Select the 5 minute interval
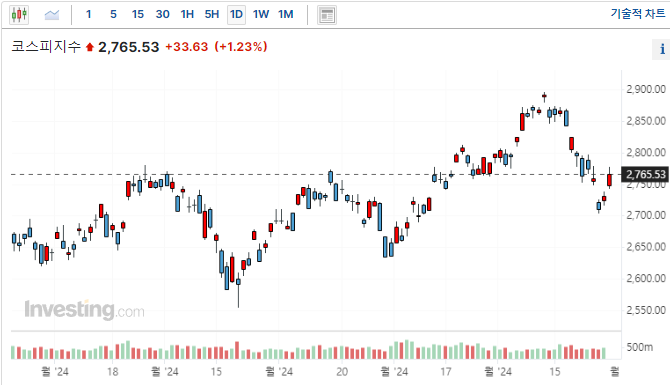This screenshot has height=385, width=670. (x=113, y=15)
